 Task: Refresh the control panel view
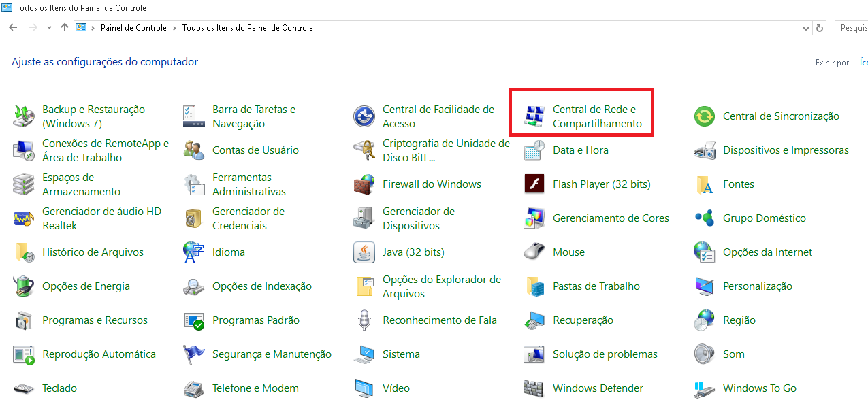pos(820,28)
